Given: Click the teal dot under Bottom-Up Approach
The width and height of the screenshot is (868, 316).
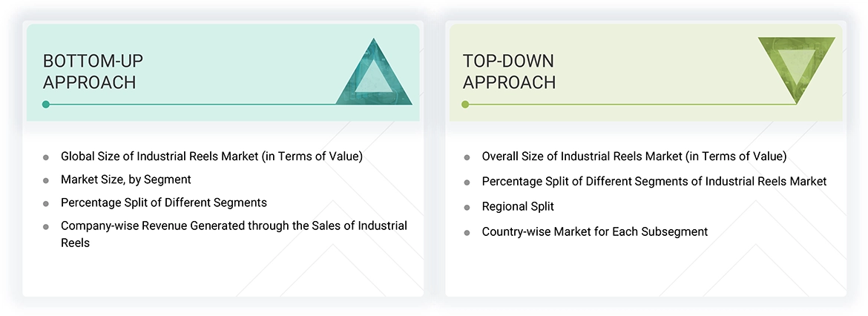Looking at the screenshot, I should click(46, 105).
